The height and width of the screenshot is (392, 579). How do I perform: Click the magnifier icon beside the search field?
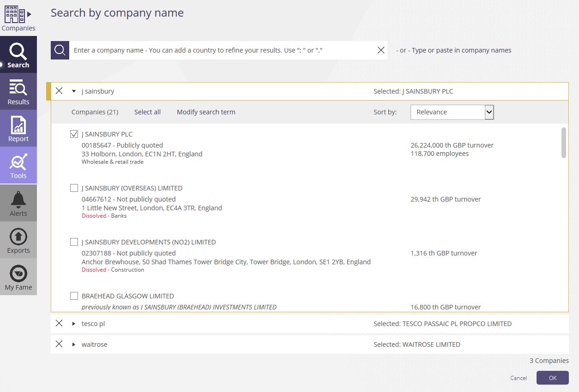60,50
